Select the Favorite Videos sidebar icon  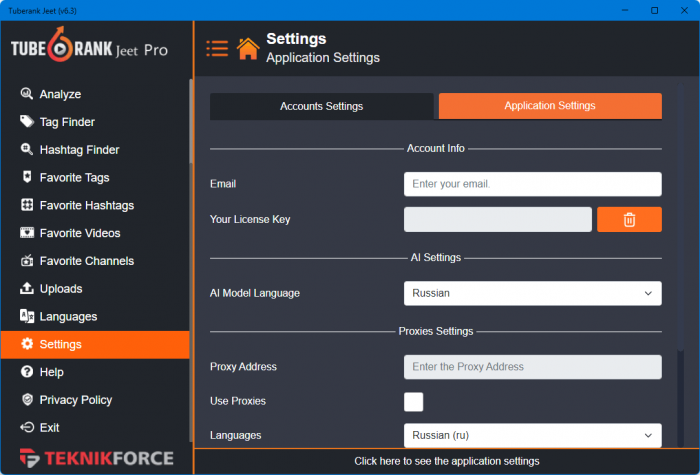point(27,233)
